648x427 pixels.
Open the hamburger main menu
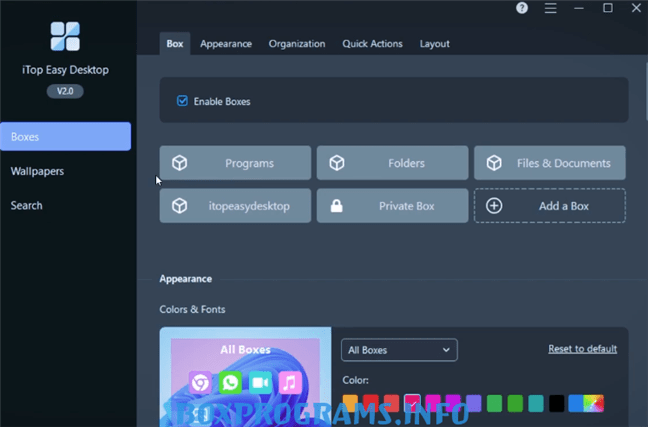pos(550,8)
